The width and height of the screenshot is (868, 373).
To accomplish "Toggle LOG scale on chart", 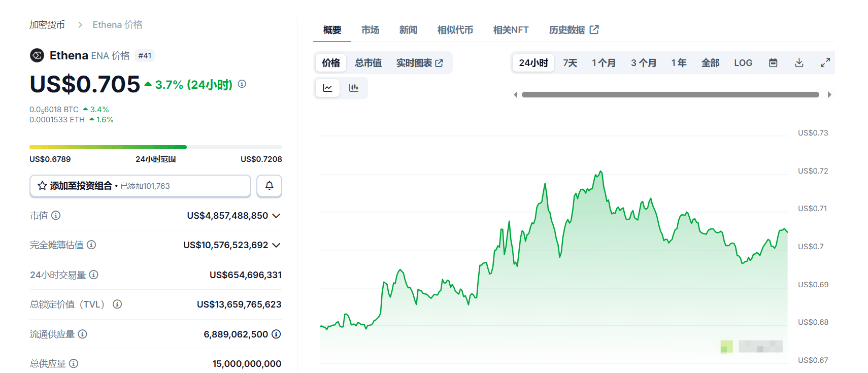I will point(743,63).
